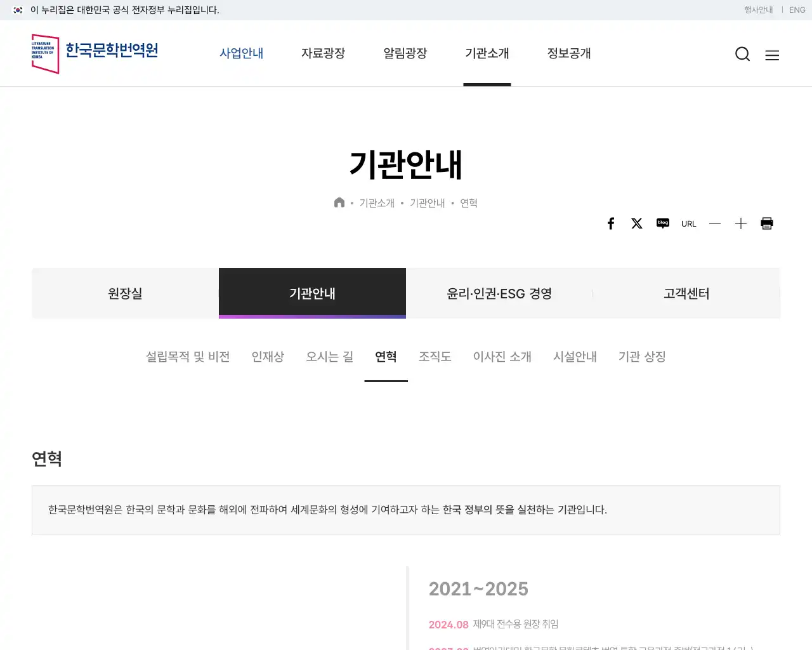Screen dimensions: 812x650
Task: Copy page URL link
Action: pos(689,224)
